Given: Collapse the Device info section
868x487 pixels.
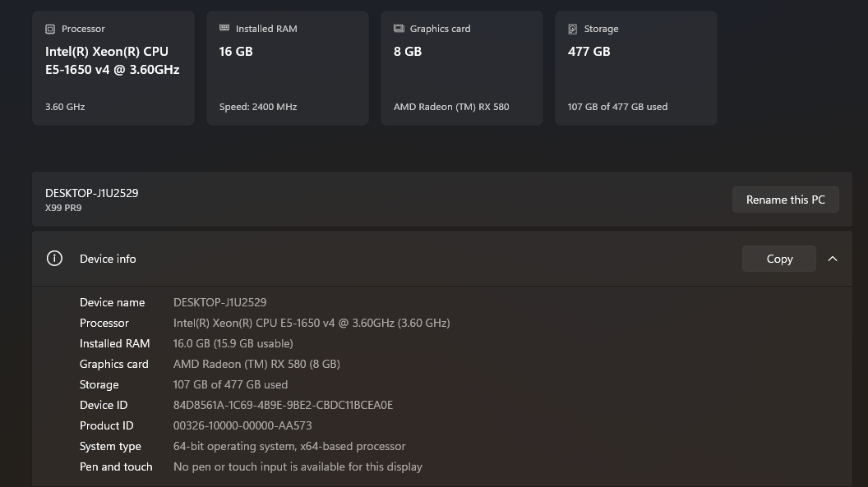Looking at the screenshot, I should pos(833,259).
